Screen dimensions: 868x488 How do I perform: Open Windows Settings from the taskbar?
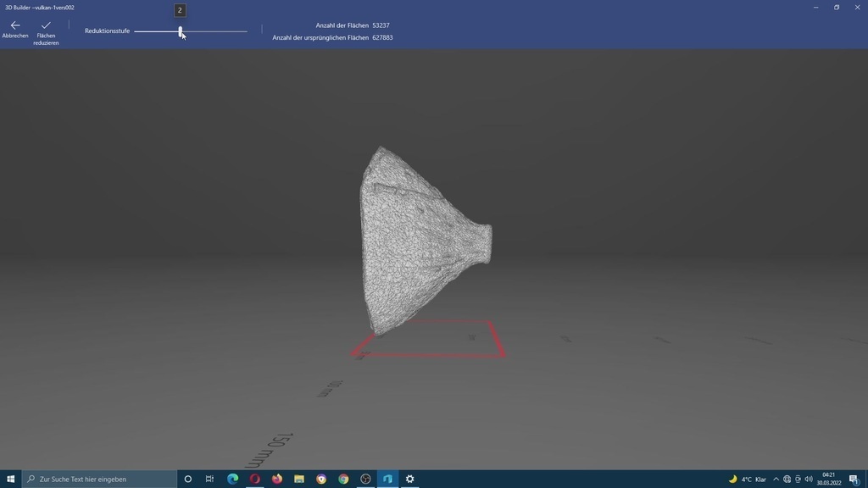(409, 479)
